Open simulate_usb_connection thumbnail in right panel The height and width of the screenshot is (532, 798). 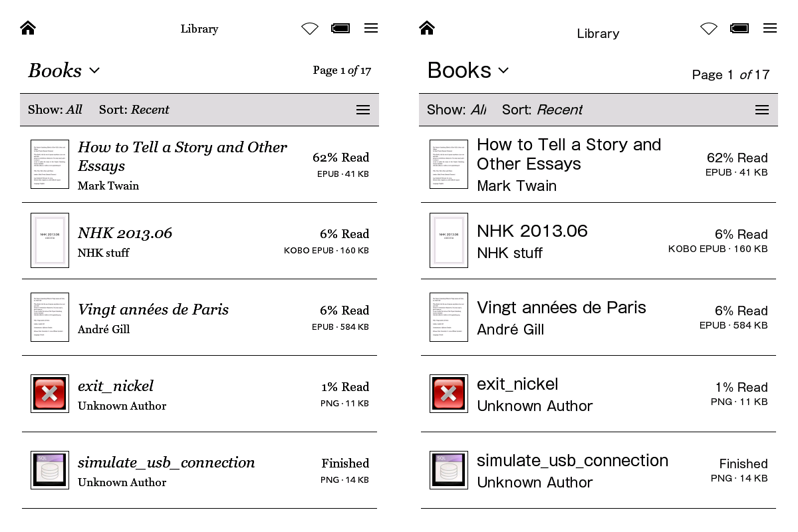(x=449, y=470)
